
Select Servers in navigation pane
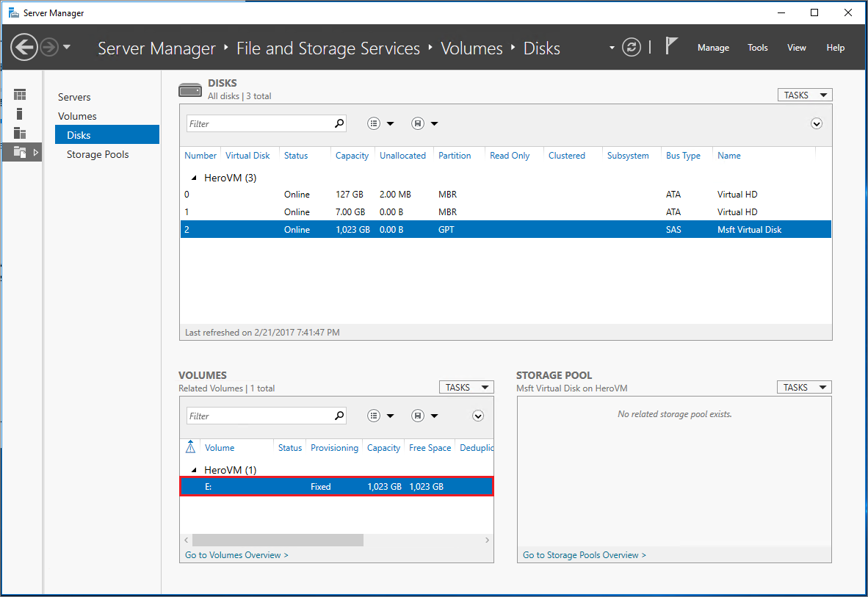tap(74, 97)
